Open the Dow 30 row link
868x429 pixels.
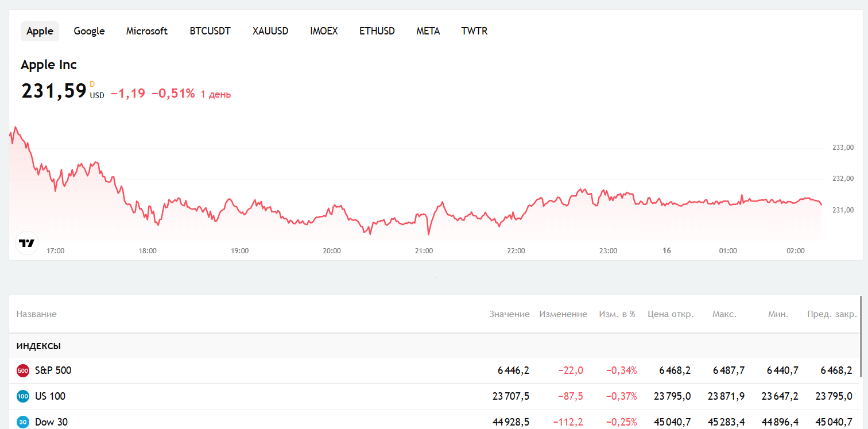click(51, 422)
